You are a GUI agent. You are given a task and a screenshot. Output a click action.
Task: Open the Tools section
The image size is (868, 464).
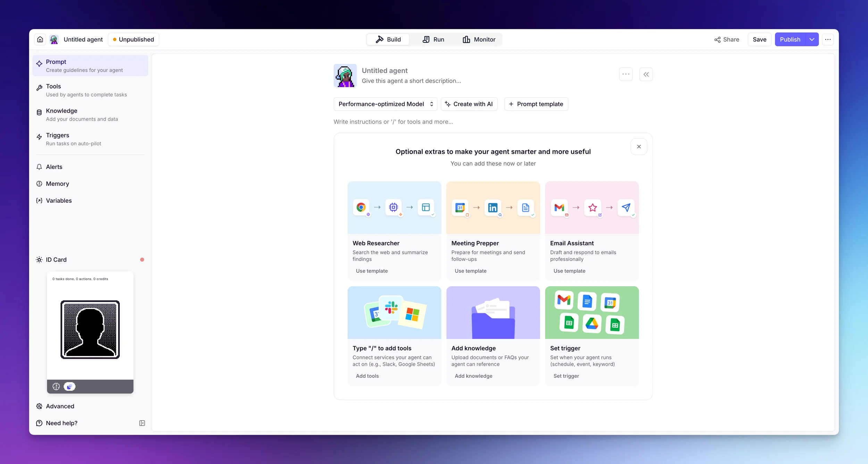(x=90, y=90)
